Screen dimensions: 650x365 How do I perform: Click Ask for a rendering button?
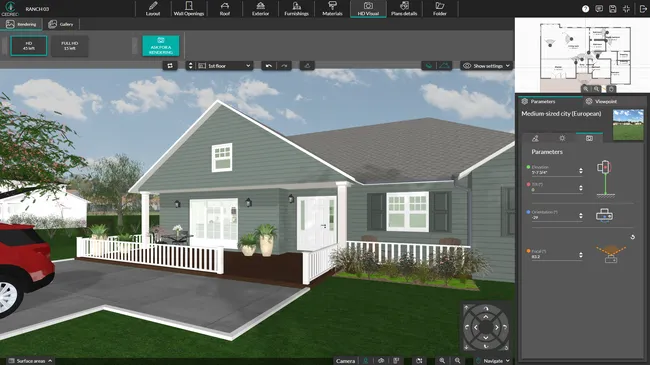tap(161, 46)
